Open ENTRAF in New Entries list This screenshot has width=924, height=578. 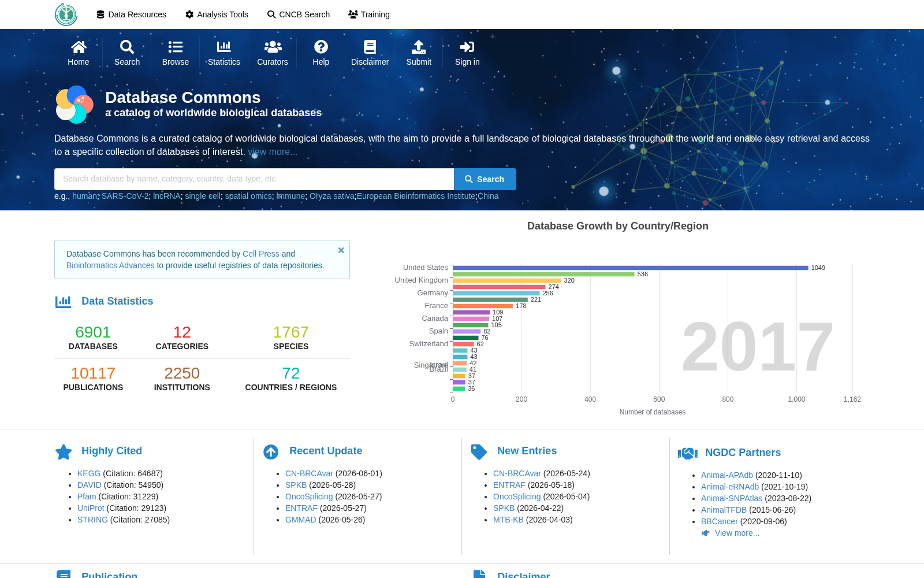pyautogui.click(x=509, y=485)
